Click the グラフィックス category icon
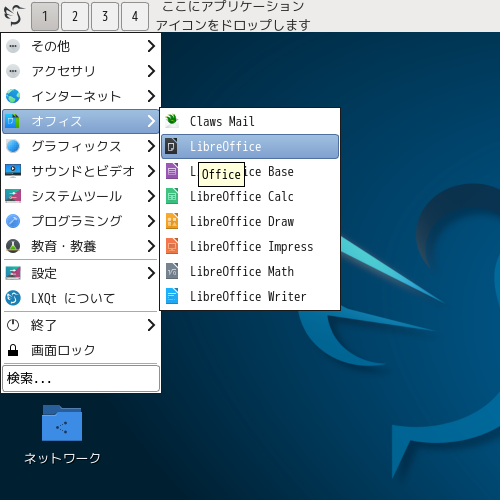 (x=13, y=146)
